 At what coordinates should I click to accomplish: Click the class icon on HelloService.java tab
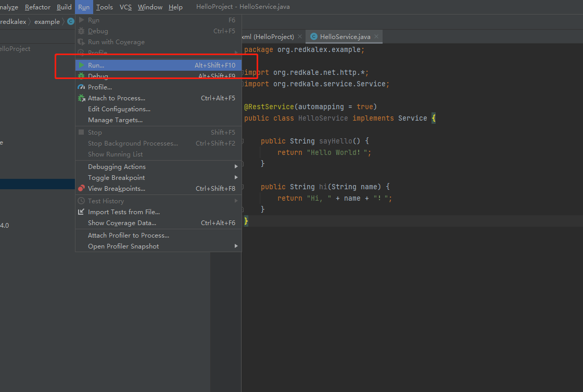coord(314,37)
